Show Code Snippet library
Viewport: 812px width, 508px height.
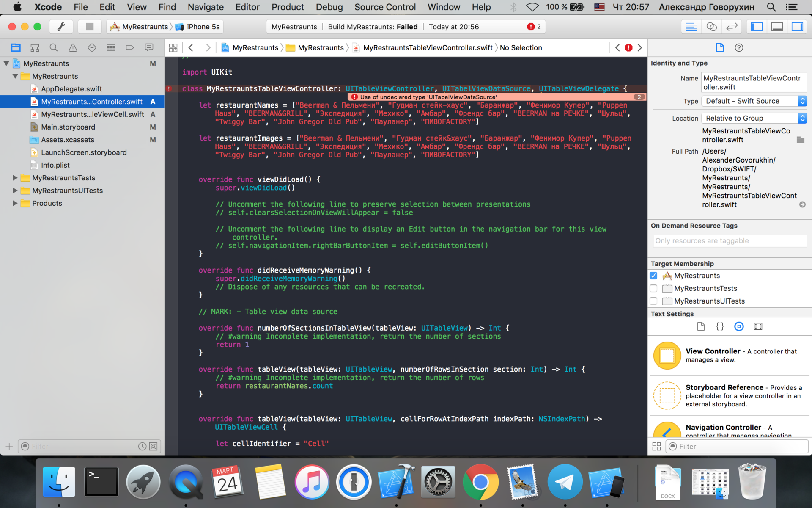[720, 326]
